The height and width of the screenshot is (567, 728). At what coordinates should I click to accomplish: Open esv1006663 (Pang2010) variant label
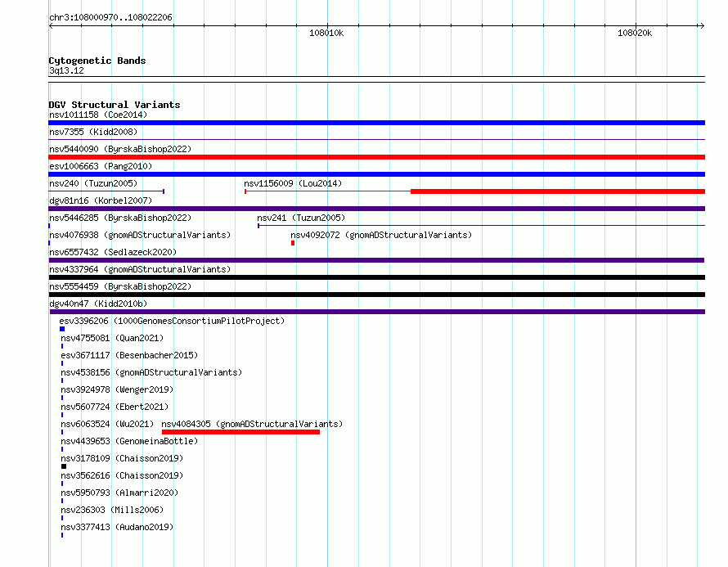[x=101, y=166]
